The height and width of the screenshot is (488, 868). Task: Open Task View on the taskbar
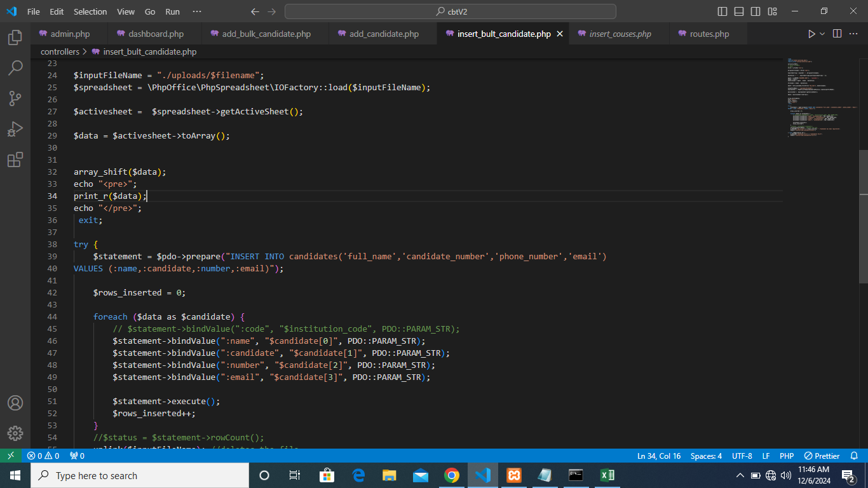[295, 475]
